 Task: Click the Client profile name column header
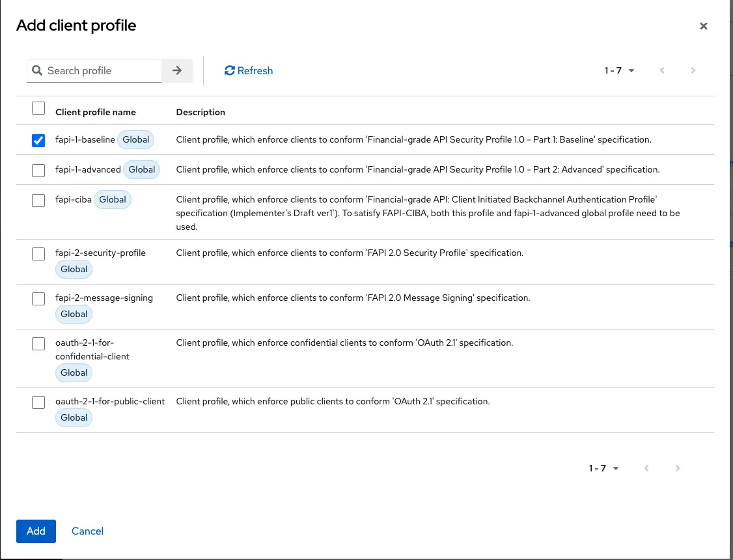click(x=95, y=112)
